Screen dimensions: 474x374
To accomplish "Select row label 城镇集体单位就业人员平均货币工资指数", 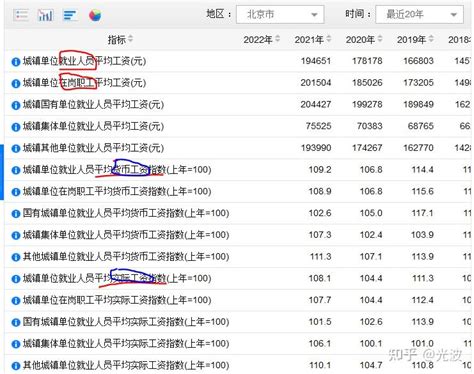I will [x=126, y=235].
